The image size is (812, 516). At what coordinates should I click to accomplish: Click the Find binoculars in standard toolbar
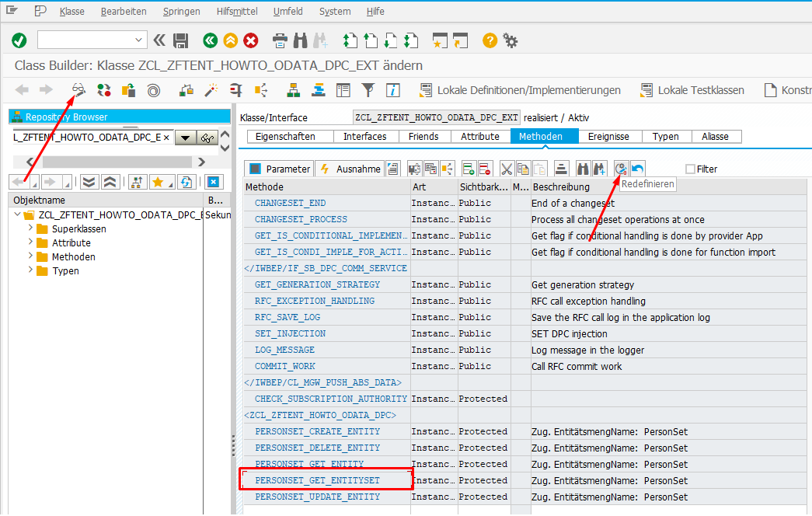click(x=301, y=40)
